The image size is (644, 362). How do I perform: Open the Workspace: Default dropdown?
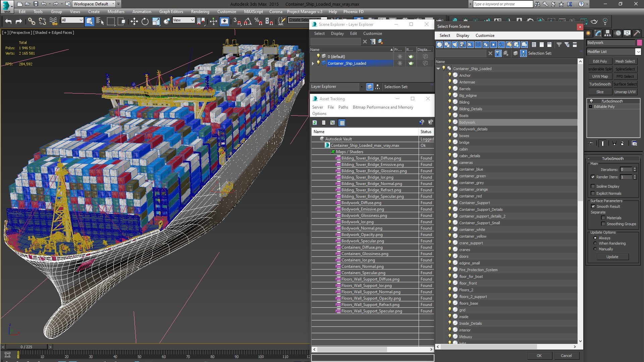[x=94, y=4]
